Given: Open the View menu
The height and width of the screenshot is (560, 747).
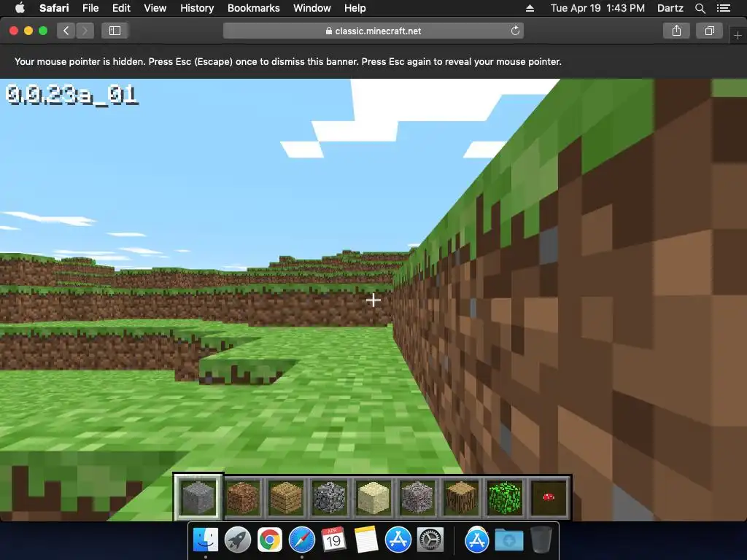Looking at the screenshot, I should coord(155,8).
